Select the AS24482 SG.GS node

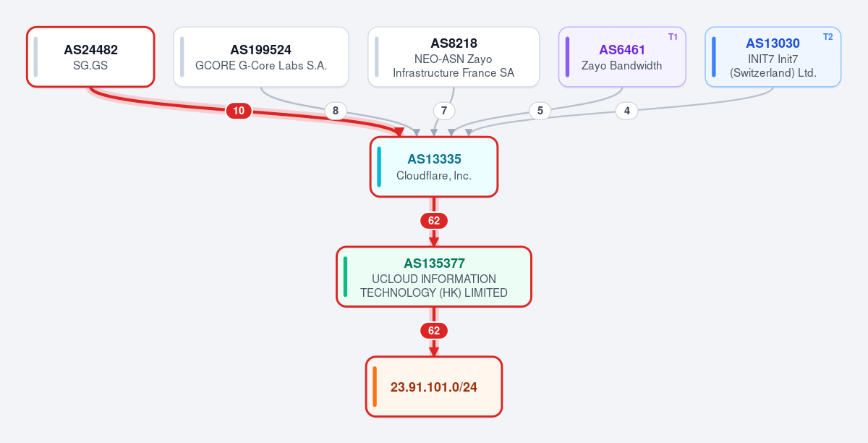[90, 56]
